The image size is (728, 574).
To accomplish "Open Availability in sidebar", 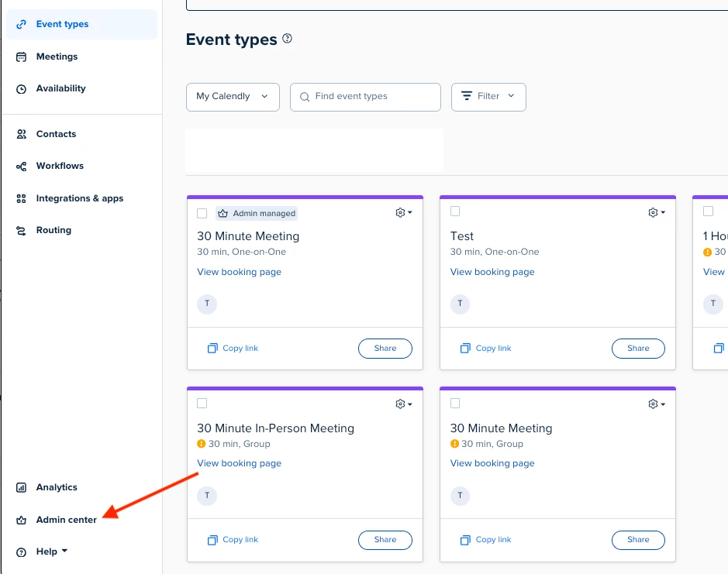I will (60, 88).
